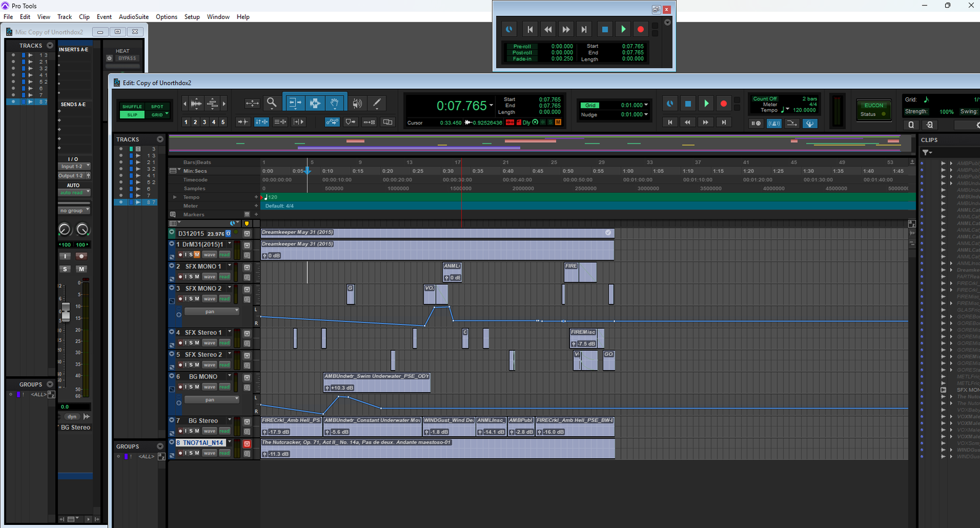
Task: Enable Shuffle edit mode
Action: click(x=132, y=107)
